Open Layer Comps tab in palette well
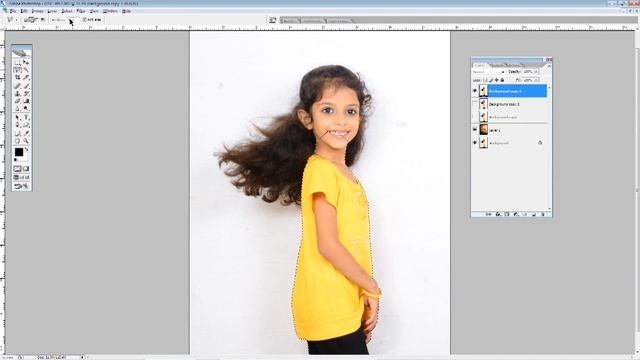 tap(338, 20)
